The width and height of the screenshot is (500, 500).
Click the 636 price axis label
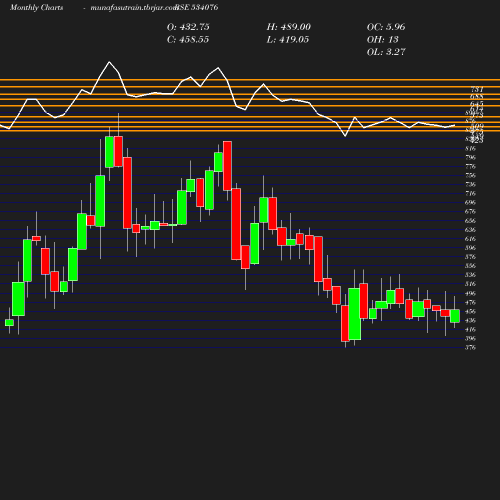coord(470,230)
